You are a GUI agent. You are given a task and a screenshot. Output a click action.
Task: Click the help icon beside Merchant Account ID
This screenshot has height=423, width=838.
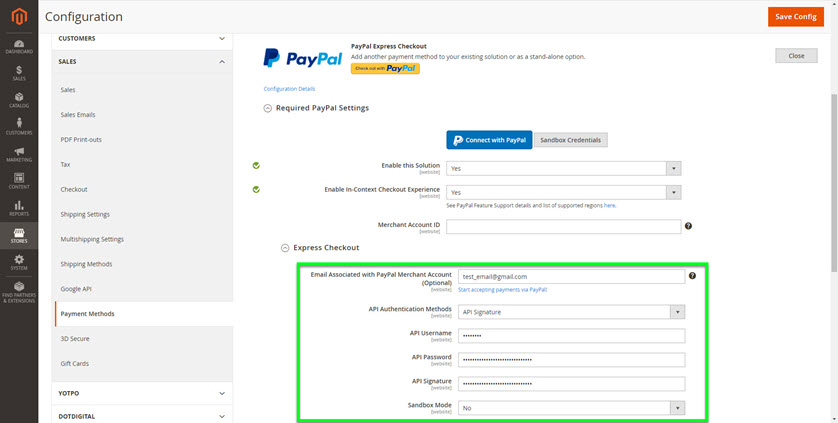coord(688,226)
